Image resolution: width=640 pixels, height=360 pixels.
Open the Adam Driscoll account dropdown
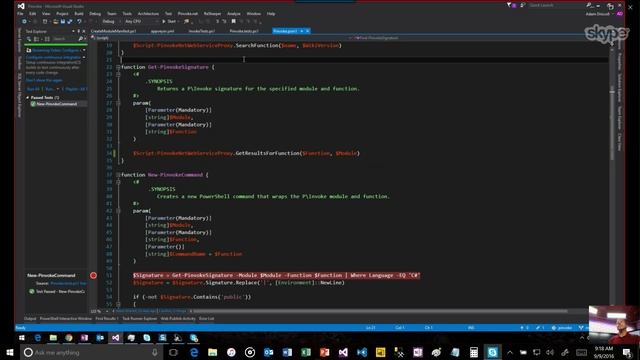point(600,14)
